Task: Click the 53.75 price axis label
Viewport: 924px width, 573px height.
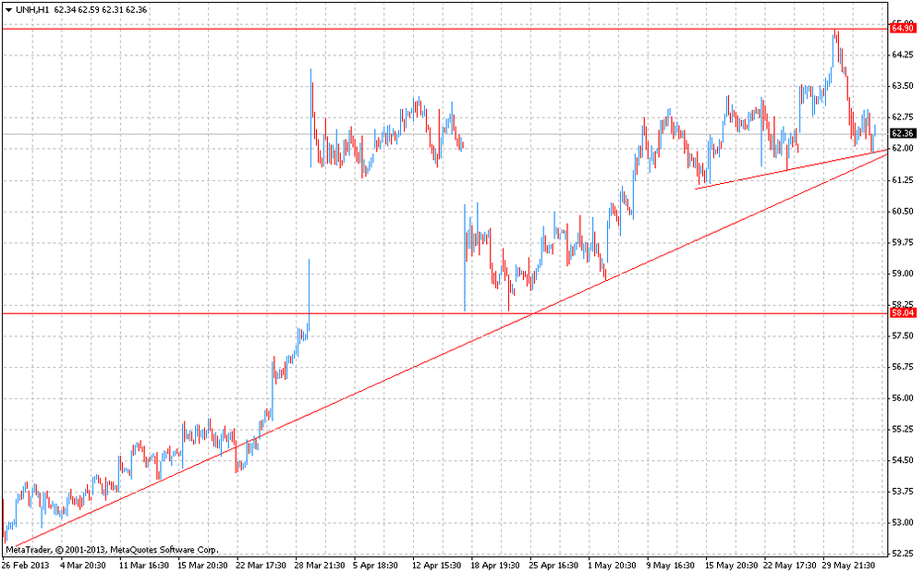Action: coord(902,492)
